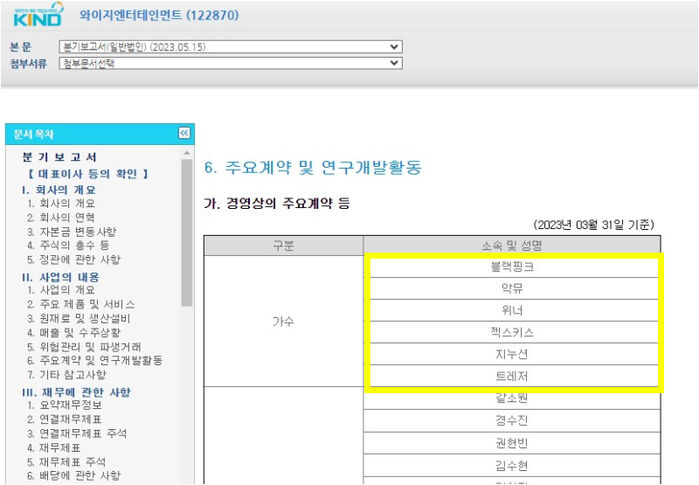Click the KIND logo icon
The image size is (699, 485).
pyautogui.click(x=38, y=14)
